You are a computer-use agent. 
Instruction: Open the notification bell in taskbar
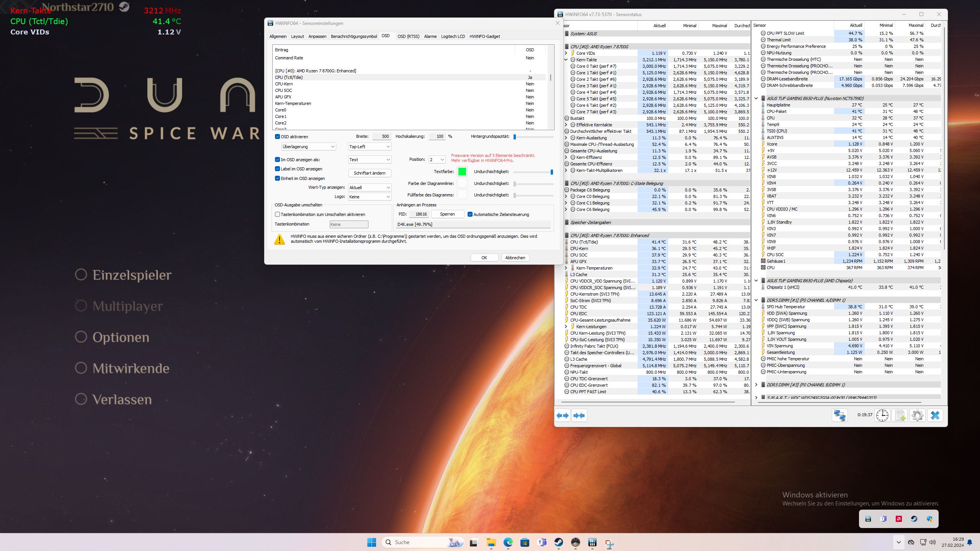tap(970, 542)
